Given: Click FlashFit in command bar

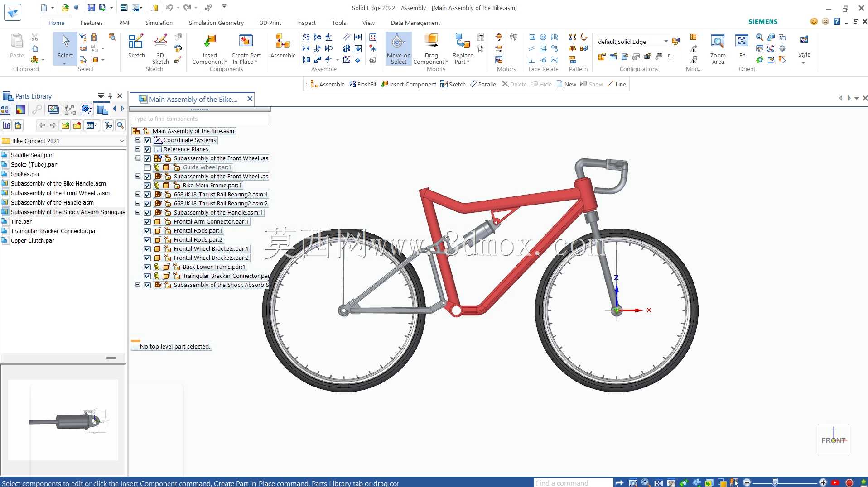Looking at the screenshot, I should click(363, 84).
